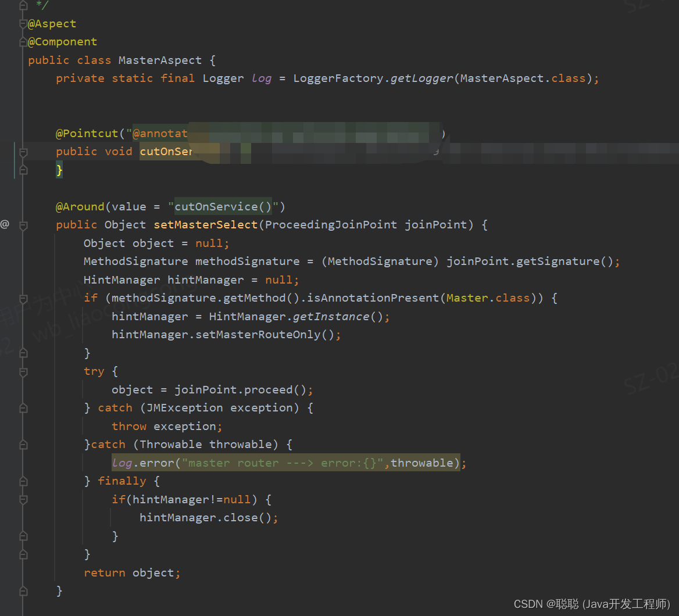Image resolution: width=679 pixels, height=616 pixels.
Task: Collapse fold marker beside setMasterSelect method declaration
Action: click(x=23, y=225)
